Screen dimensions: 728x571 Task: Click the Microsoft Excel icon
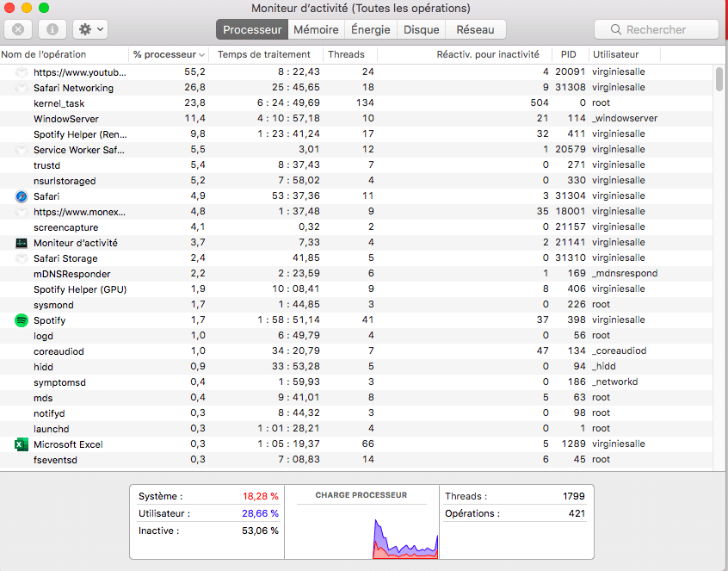coord(22,444)
